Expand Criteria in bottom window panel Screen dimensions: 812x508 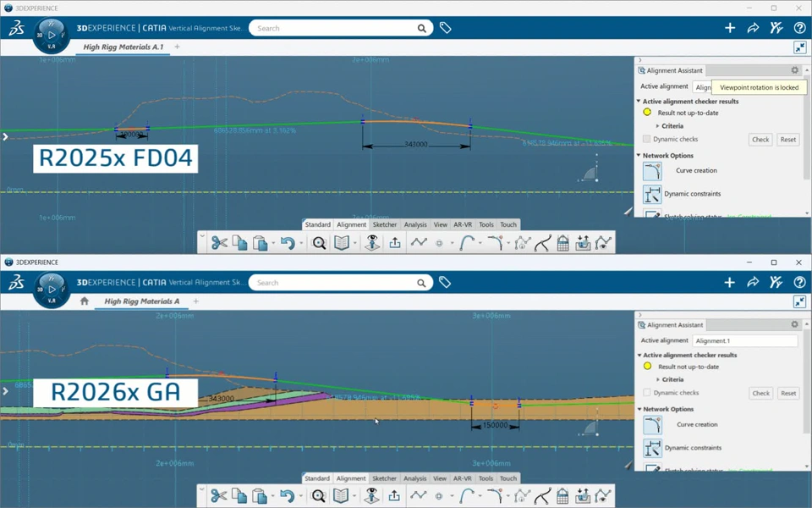point(658,379)
